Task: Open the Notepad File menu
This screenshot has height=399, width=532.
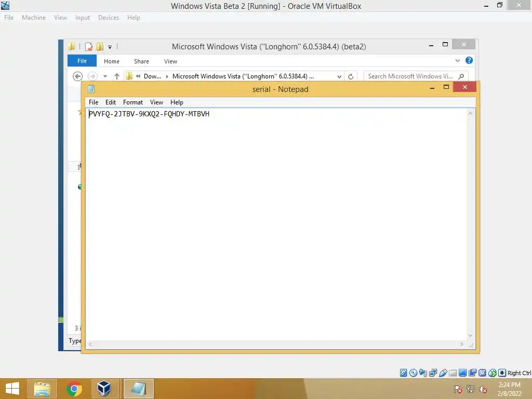Action: pyautogui.click(x=94, y=102)
